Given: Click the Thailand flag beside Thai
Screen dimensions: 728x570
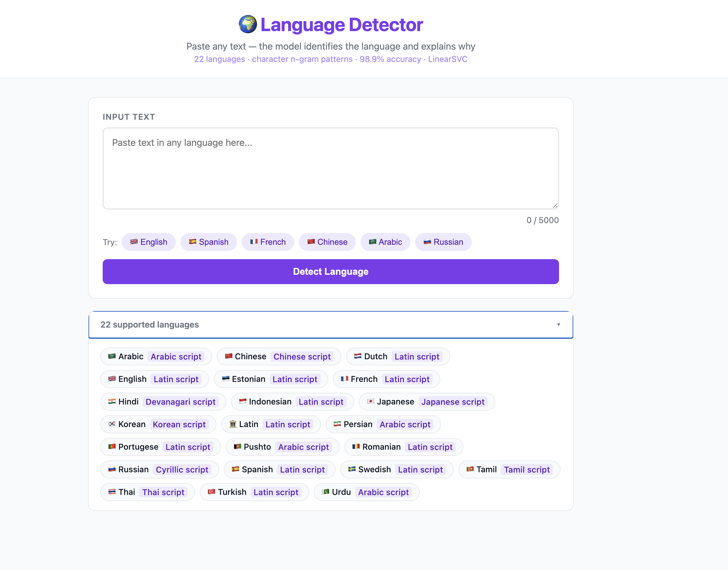Looking at the screenshot, I should [x=112, y=492].
